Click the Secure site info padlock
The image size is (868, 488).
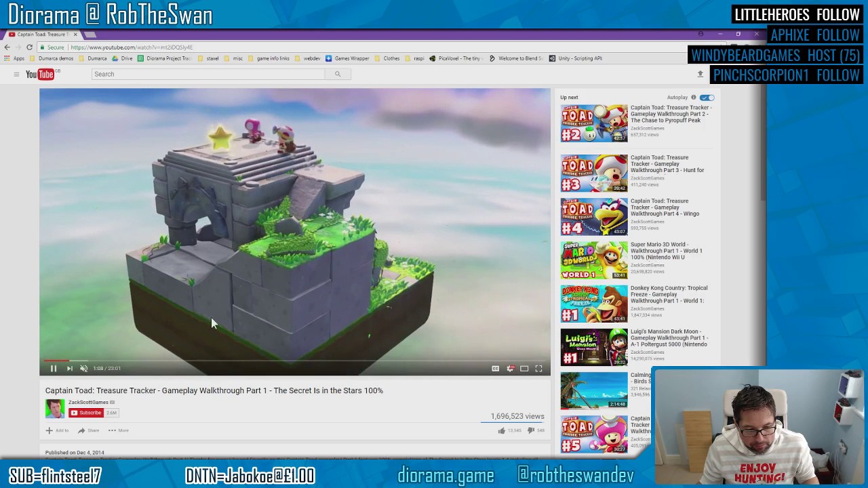pos(52,47)
